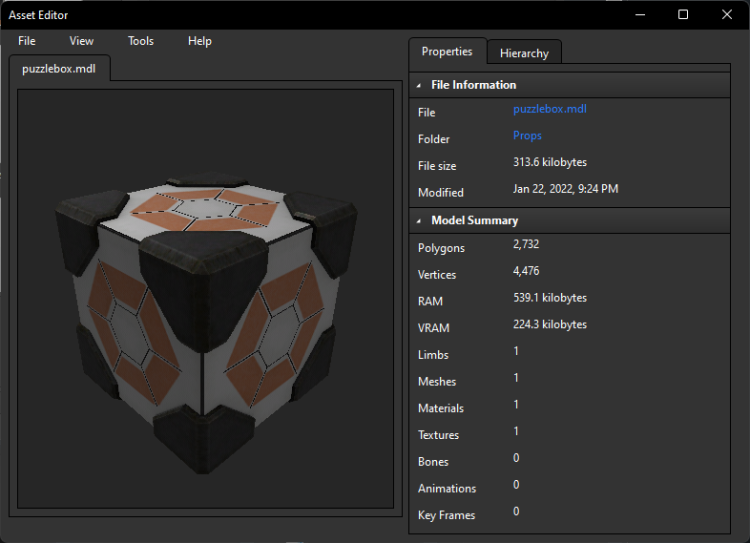
Task: Open the Tools menu
Action: [141, 41]
